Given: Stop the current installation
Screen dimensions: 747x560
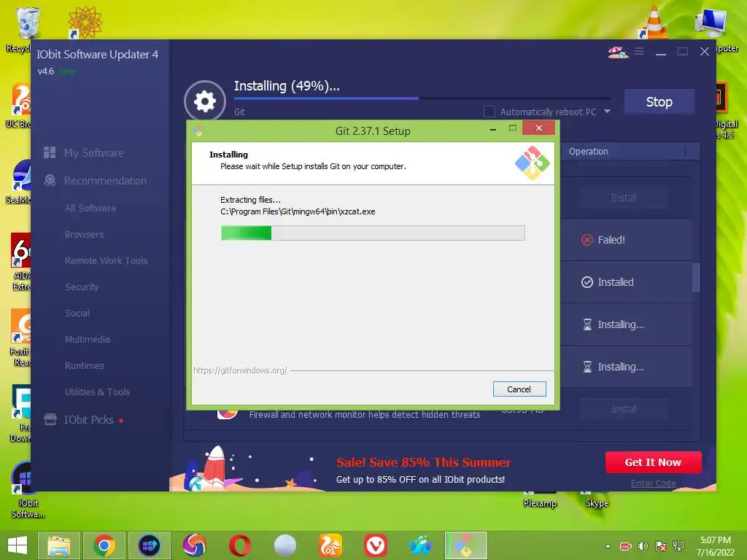Looking at the screenshot, I should (x=659, y=101).
